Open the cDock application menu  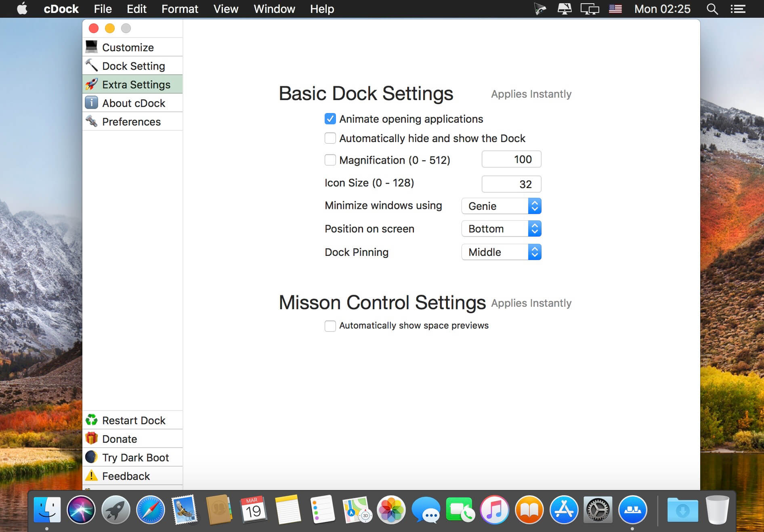pos(61,9)
